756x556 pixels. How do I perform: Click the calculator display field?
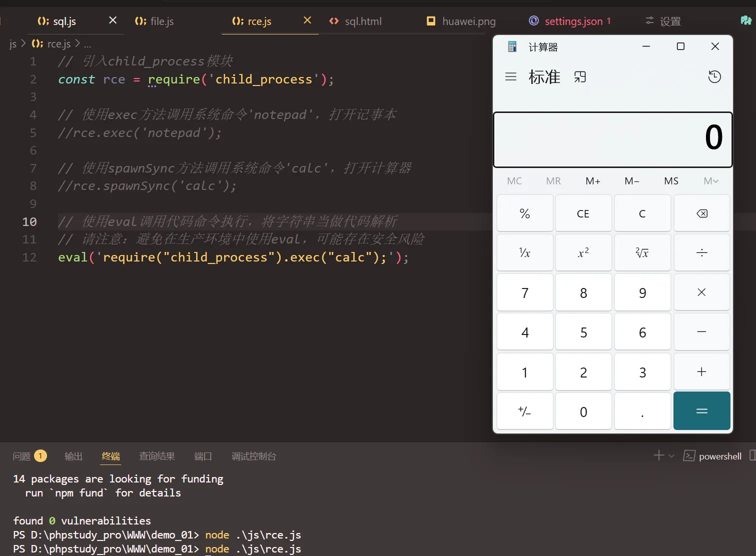pyautogui.click(x=612, y=139)
